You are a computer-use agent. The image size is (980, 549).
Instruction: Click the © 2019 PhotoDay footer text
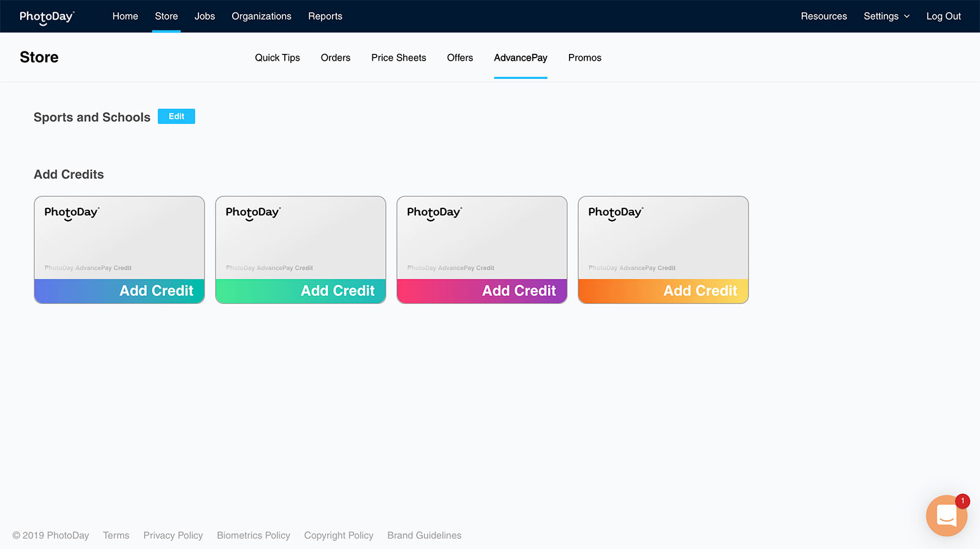coord(51,536)
